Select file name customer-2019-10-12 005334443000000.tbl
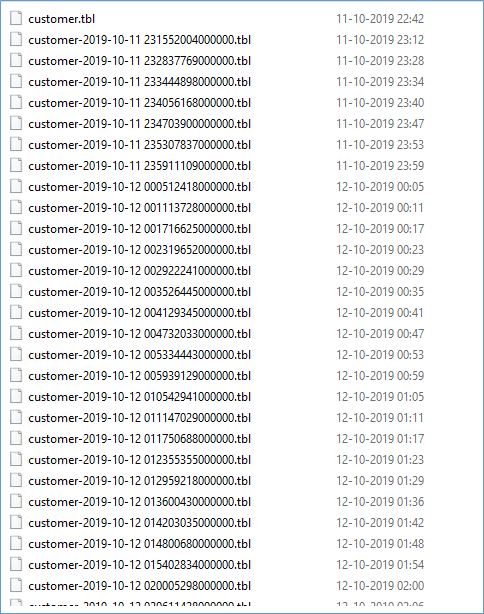This screenshot has width=484, height=614. click(139, 355)
